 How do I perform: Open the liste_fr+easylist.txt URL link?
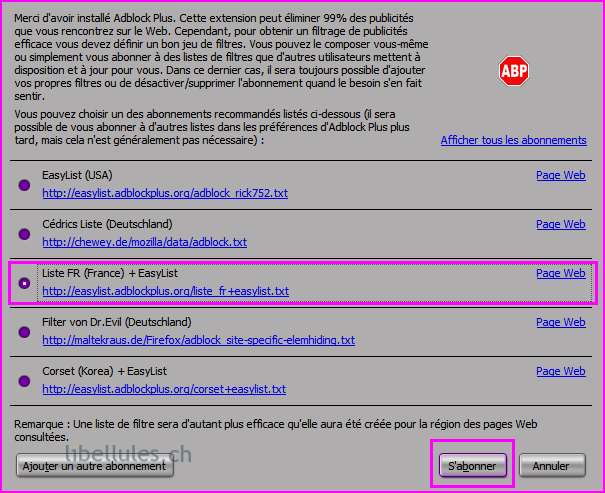(x=166, y=291)
